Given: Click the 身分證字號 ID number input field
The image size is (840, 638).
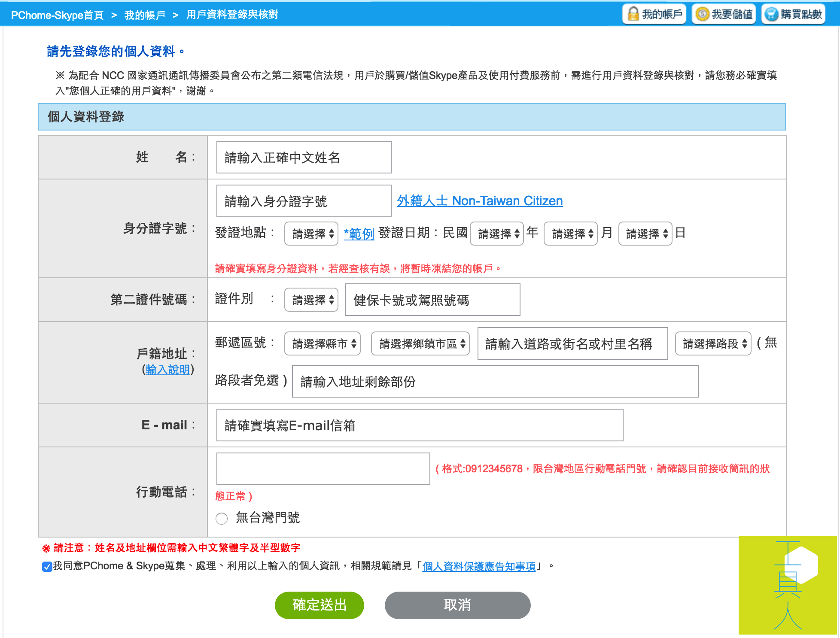Looking at the screenshot, I should (x=304, y=201).
